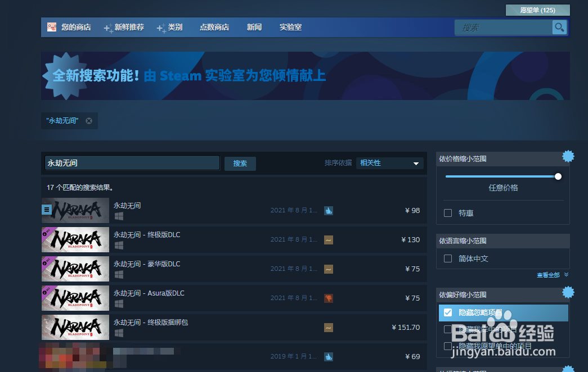This screenshot has height=372, width=588.
Task: Click Windows icon under 永劫无间 - 终极版DLC
Action: pyautogui.click(x=119, y=246)
